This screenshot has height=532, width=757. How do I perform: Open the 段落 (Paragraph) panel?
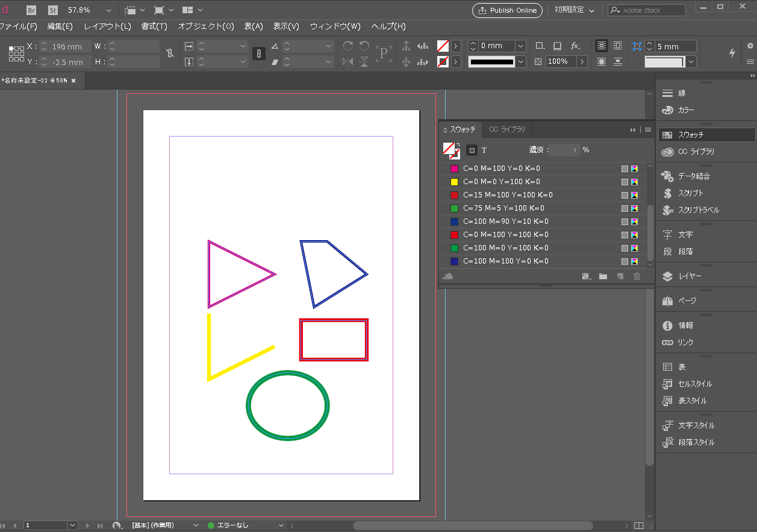coord(706,252)
